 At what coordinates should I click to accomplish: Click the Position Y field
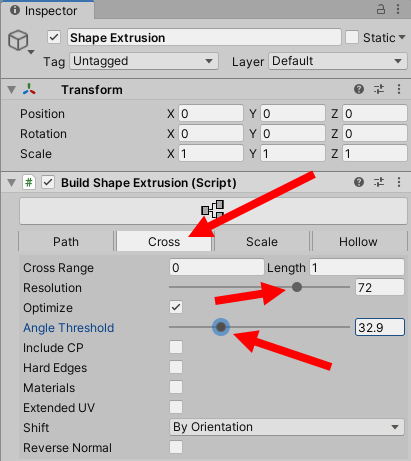click(x=293, y=113)
